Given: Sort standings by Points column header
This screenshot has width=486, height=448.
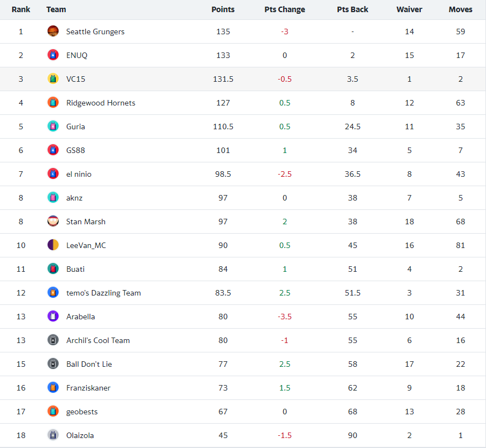Looking at the screenshot, I should click(223, 9).
